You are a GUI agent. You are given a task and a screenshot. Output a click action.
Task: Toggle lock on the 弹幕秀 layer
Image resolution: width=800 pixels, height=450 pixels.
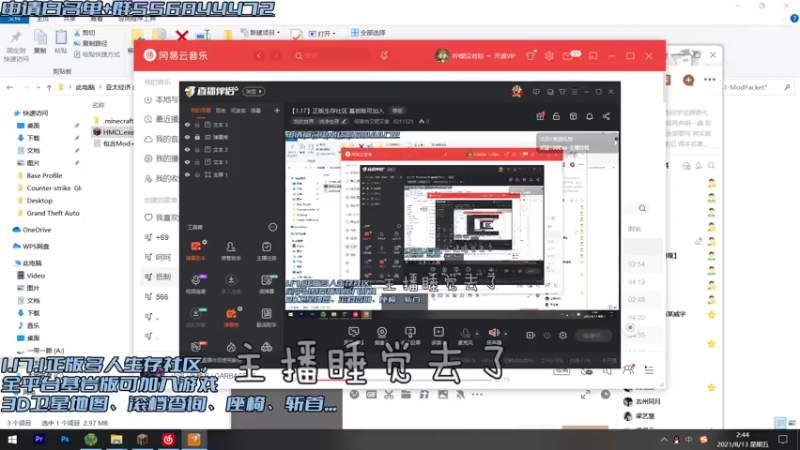[197, 137]
